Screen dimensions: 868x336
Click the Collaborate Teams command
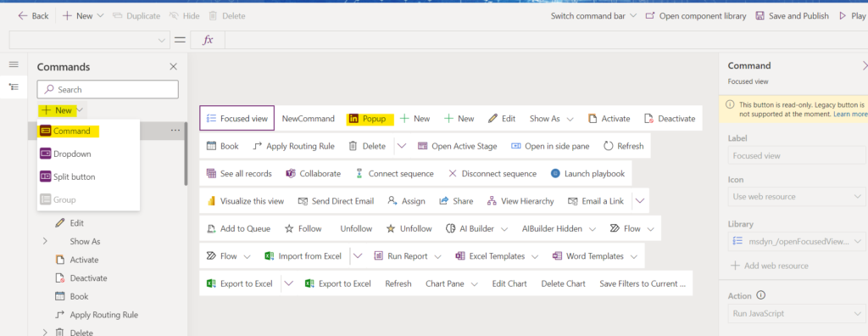[314, 174]
